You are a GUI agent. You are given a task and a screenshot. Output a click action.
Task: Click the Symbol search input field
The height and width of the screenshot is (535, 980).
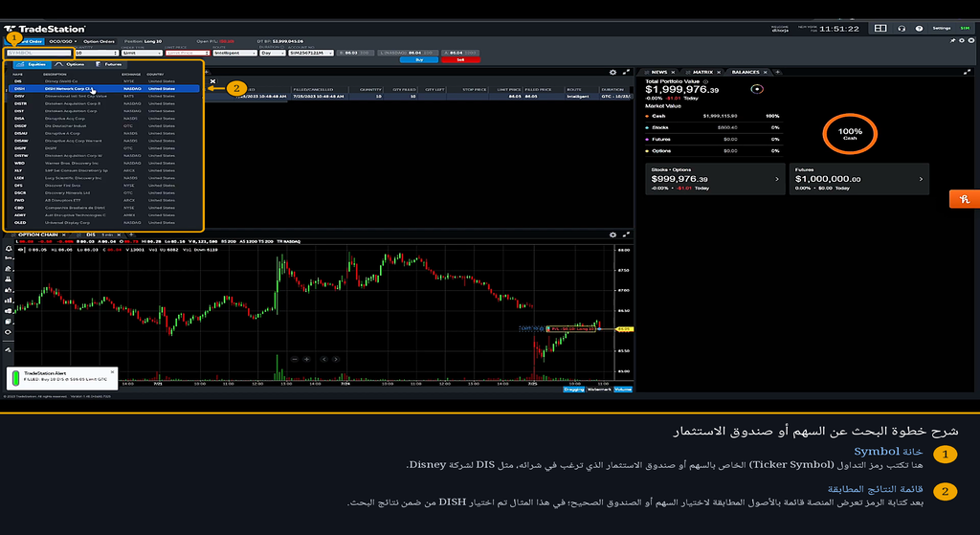pos(38,54)
